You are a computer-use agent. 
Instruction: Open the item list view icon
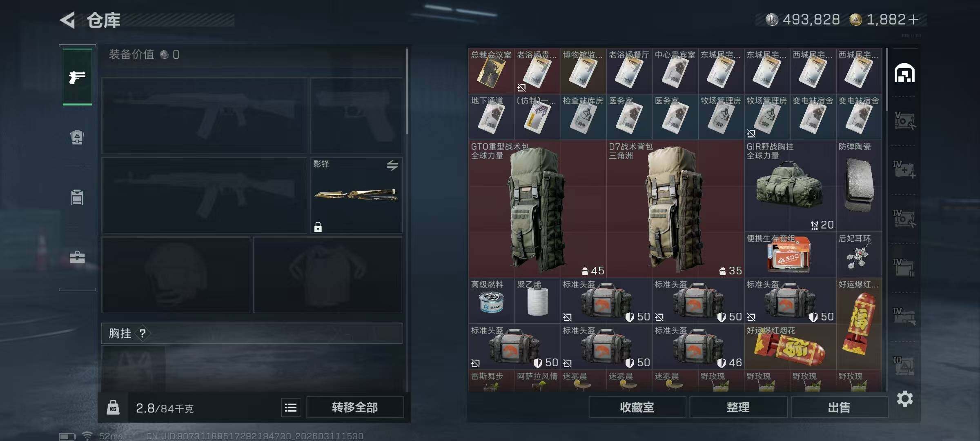point(291,408)
